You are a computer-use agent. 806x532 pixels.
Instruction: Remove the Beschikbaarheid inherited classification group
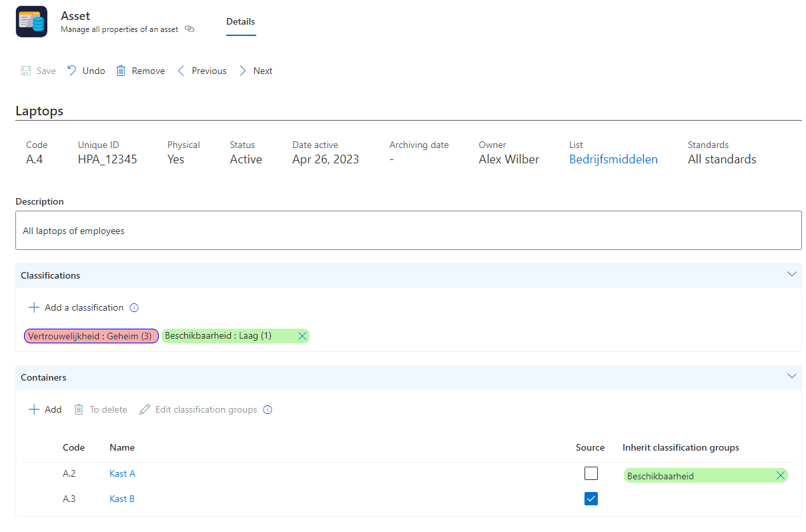coord(780,475)
